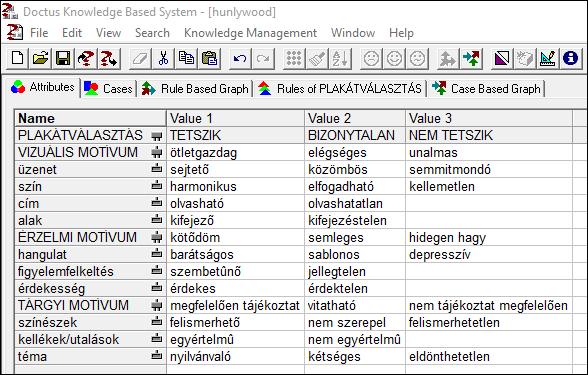Click the redo arrow icon
This screenshot has width=588, height=375.
pyautogui.click(x=263, y=58)
